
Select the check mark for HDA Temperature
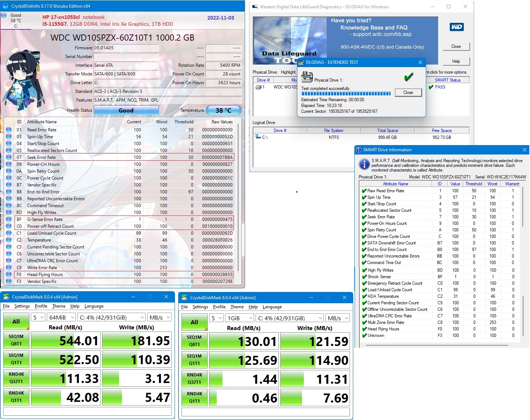pos(364,296)
